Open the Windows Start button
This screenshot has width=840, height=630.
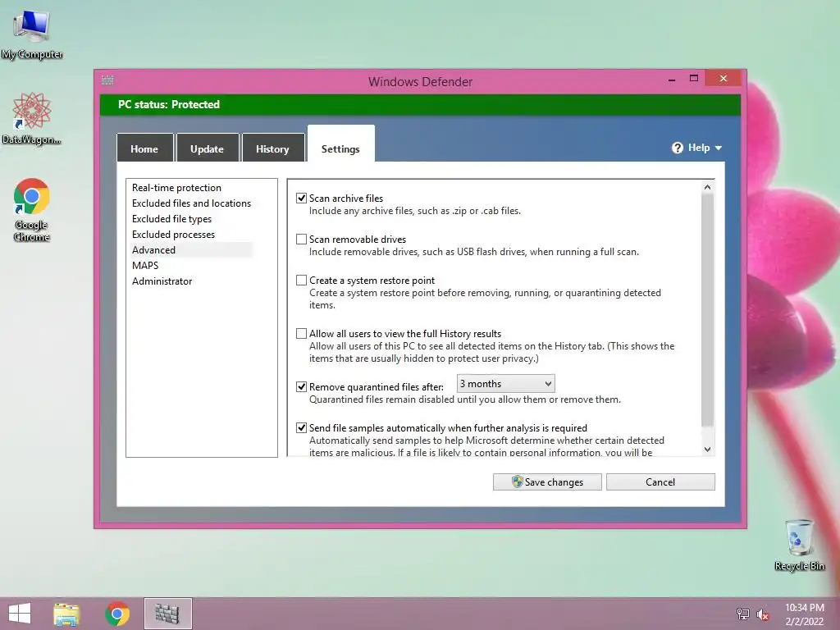point(20,614)
